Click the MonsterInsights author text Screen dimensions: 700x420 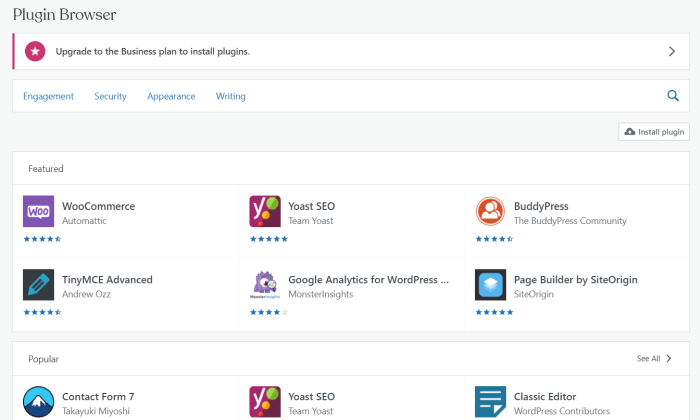point(321,294)
